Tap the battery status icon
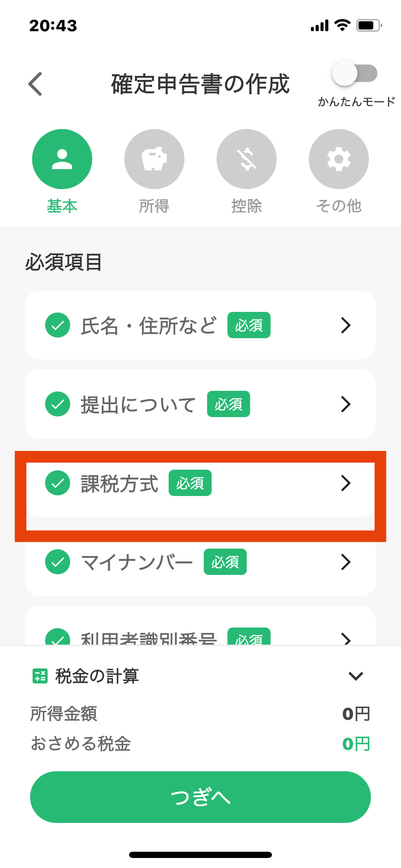401x868 pixels. 369,25
